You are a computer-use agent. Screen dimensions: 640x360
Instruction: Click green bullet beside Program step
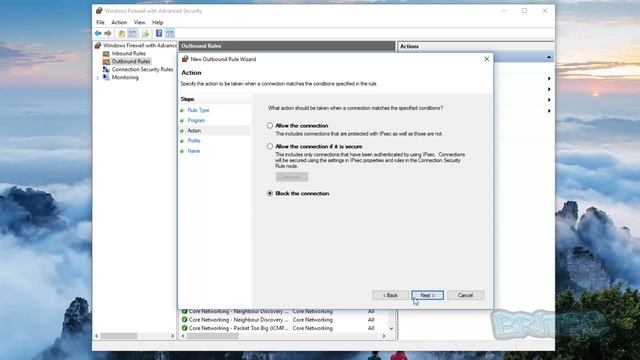point(182,120)
